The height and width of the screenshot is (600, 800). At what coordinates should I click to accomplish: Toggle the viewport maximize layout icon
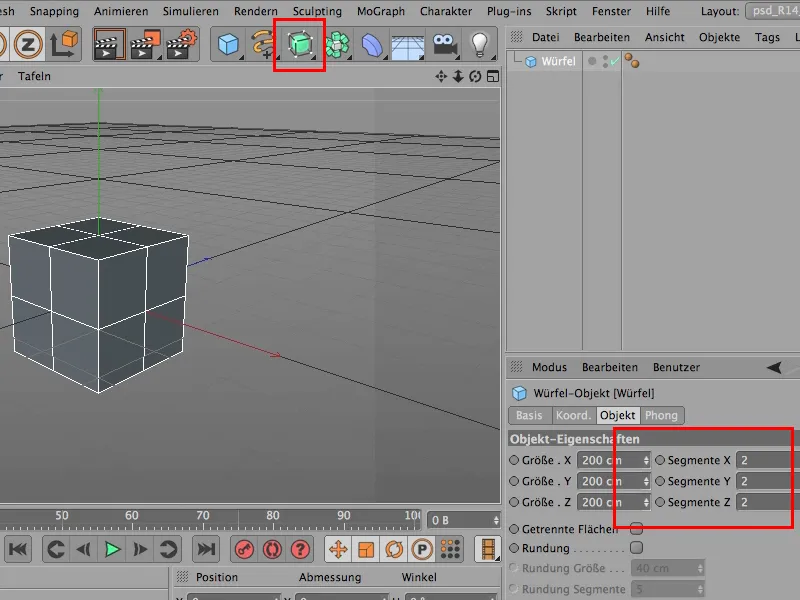coord(493,77)
